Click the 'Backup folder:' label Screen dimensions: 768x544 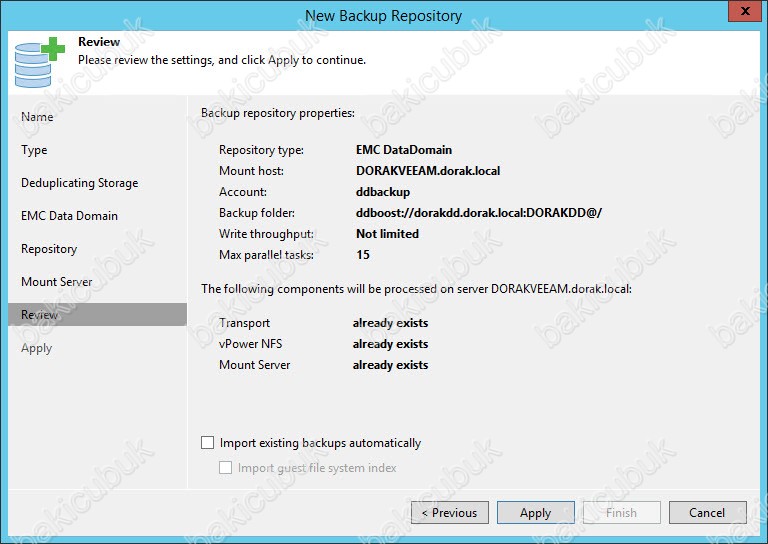pyautogui.click(x=257, y=213)
